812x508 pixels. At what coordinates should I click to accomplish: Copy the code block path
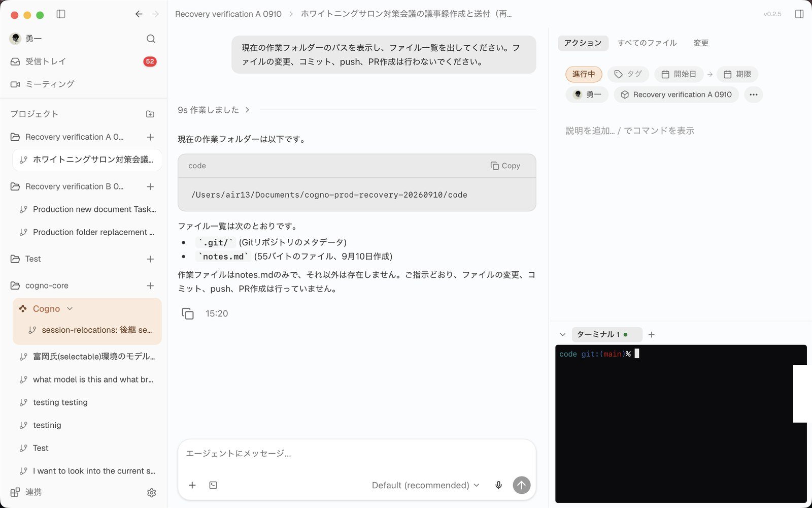point(505,166)
